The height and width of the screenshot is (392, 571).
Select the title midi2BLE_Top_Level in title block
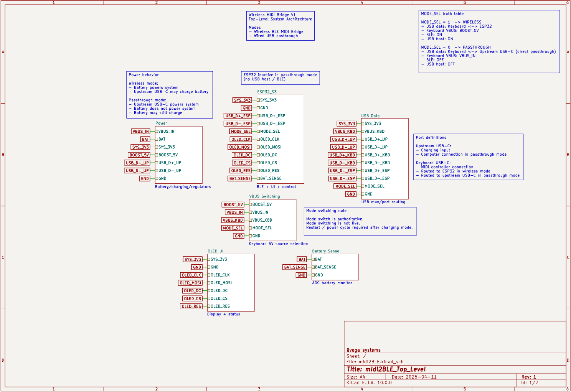coord(386,369)
